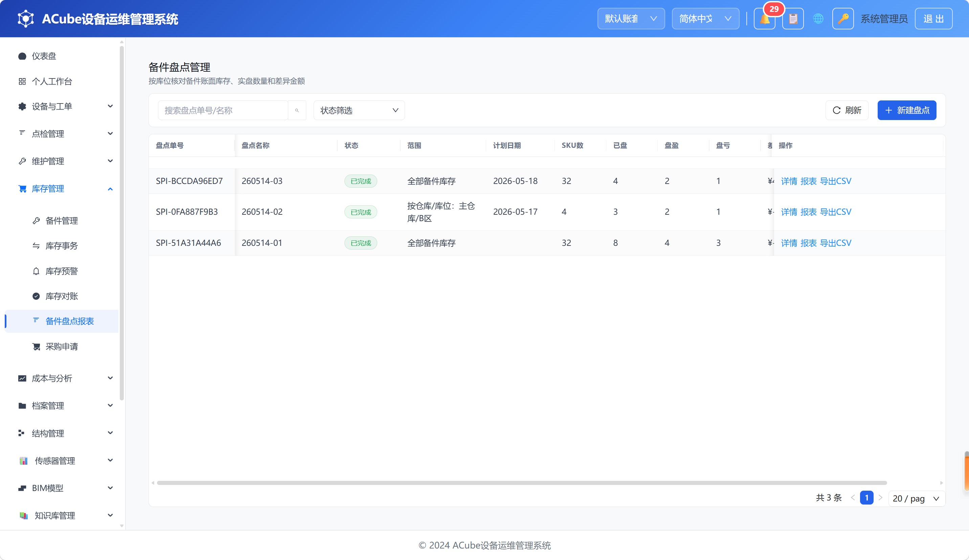Image resolution: width=969 pixels, height=560 pixels.
Task: Open 报表 for SPI-0FA887F9B3
Action: tap(808, 212)
